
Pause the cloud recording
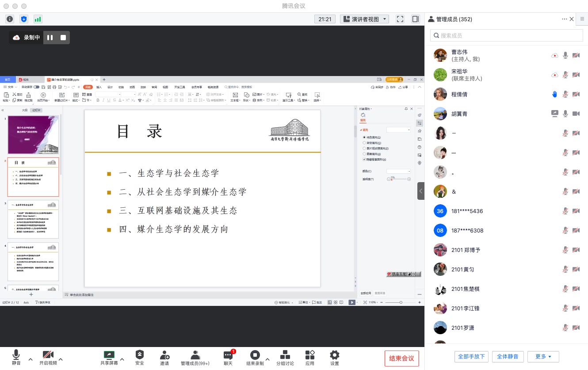50,38
